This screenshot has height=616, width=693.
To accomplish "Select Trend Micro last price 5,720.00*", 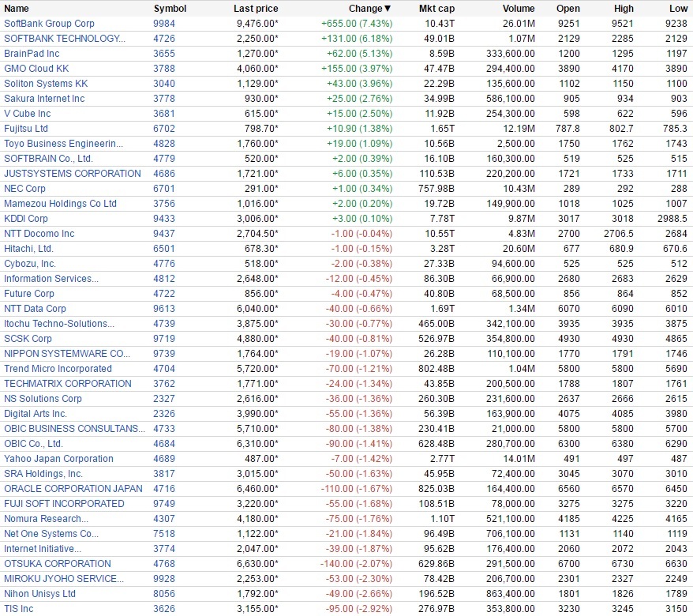I will (257, 369).
